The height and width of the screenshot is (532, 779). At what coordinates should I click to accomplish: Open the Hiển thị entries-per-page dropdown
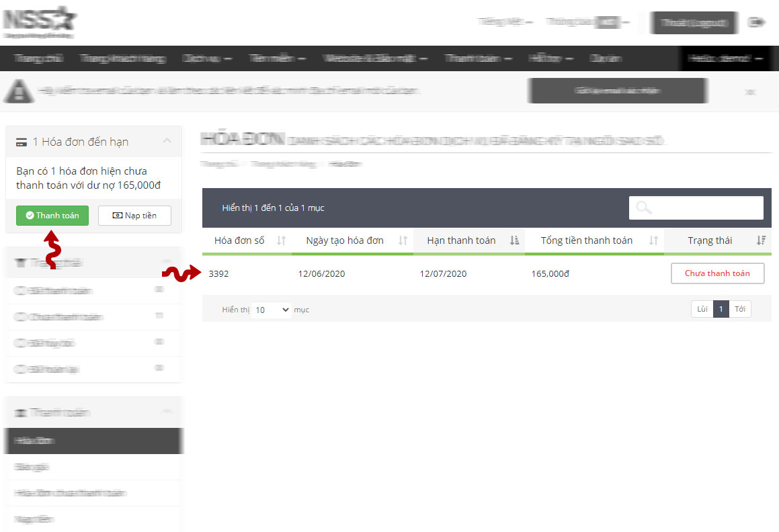tap(272, 310)
